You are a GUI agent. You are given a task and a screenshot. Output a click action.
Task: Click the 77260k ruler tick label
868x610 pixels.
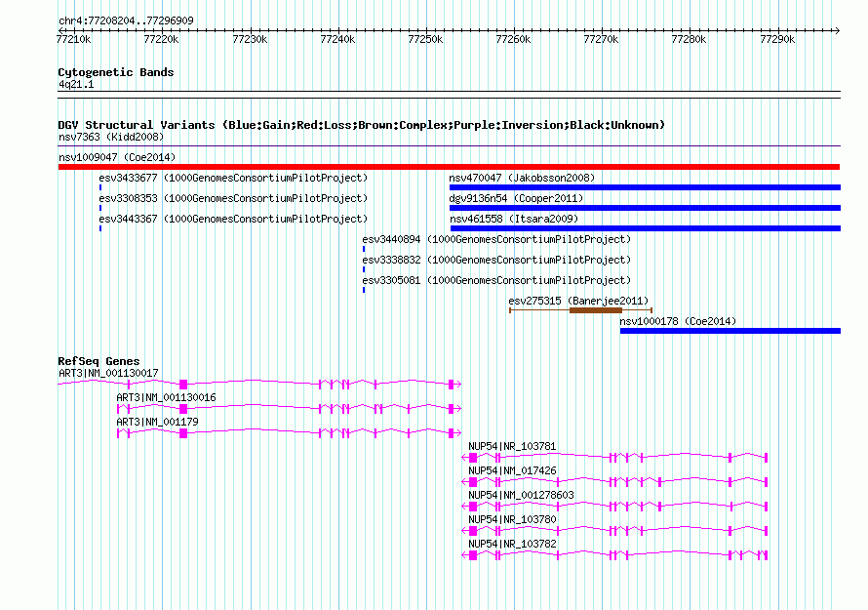[513, 39]
